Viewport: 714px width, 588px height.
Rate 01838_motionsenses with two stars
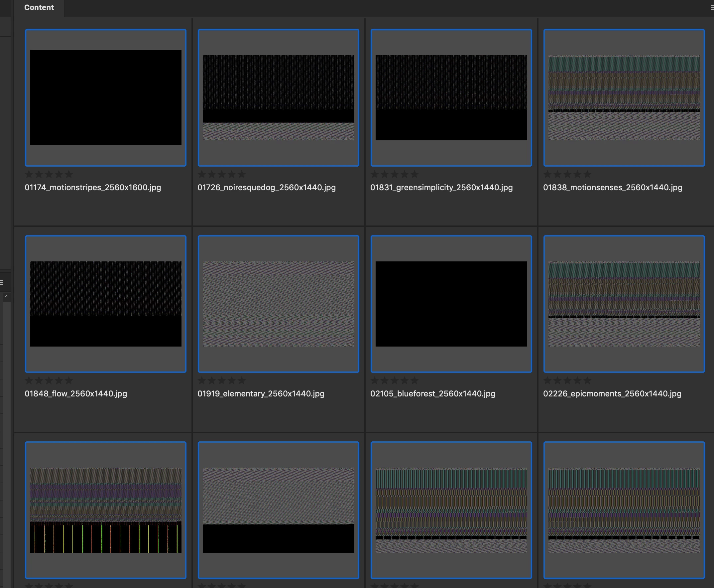coord(557,174)
